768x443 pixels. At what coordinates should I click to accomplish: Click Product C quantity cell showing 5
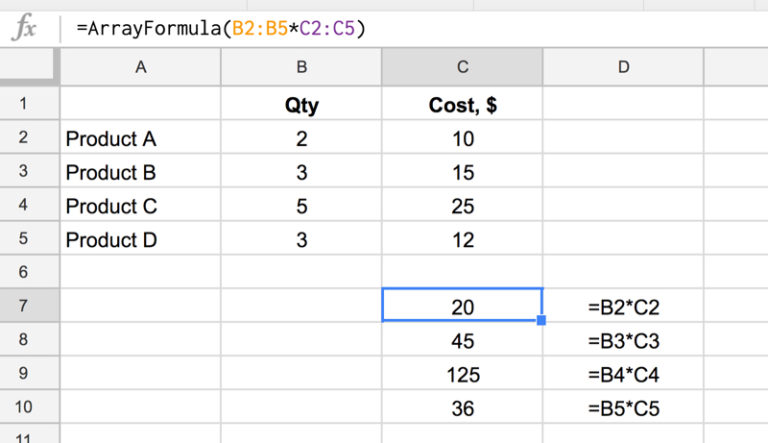click(x=301, y=206)
